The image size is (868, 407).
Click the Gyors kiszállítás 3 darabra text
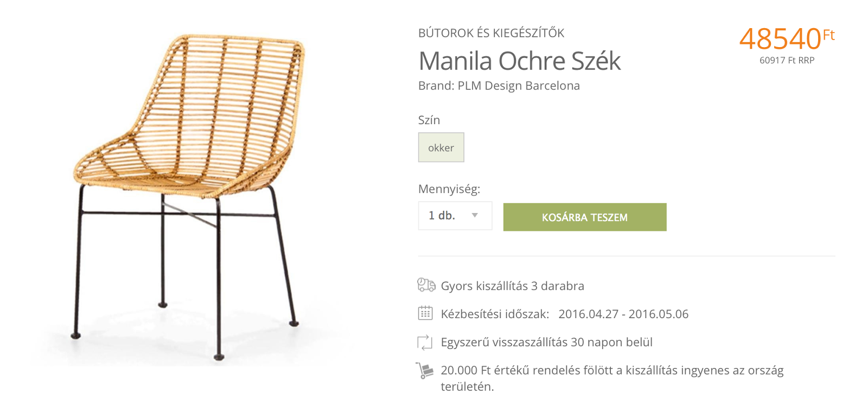click(x=512, y=286)
